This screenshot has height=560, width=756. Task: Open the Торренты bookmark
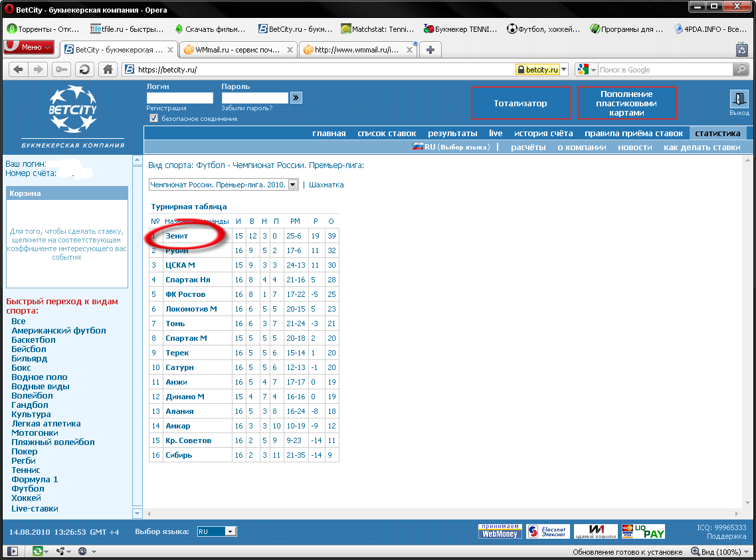click(43, 29)
